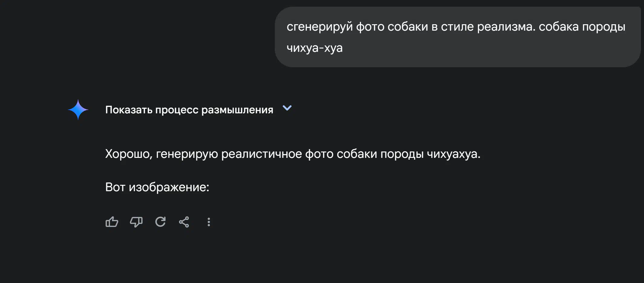Redo this answer with the circular arrow
644x283 pixels.
point(160,222)
